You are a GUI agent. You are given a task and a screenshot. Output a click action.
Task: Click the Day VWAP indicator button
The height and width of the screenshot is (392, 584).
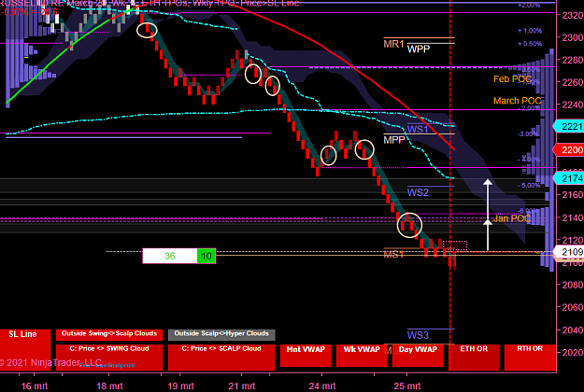[x=418, y=356]
